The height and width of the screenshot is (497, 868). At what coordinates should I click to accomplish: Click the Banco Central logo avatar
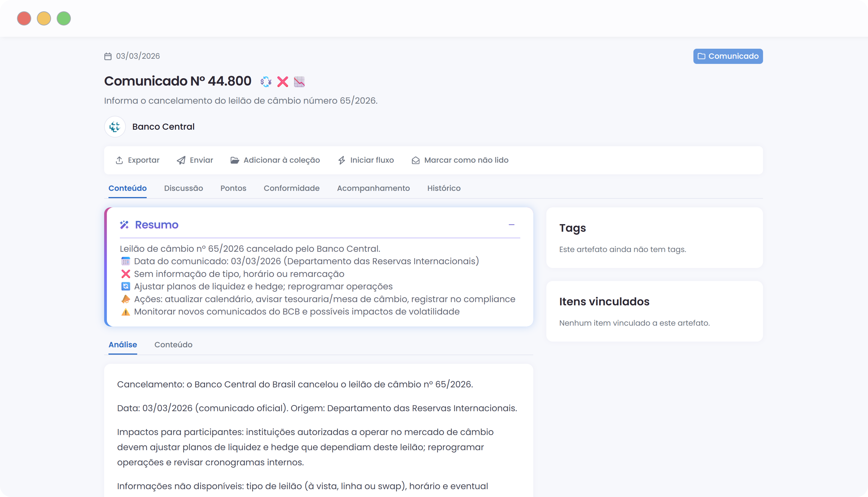(115, 127)
